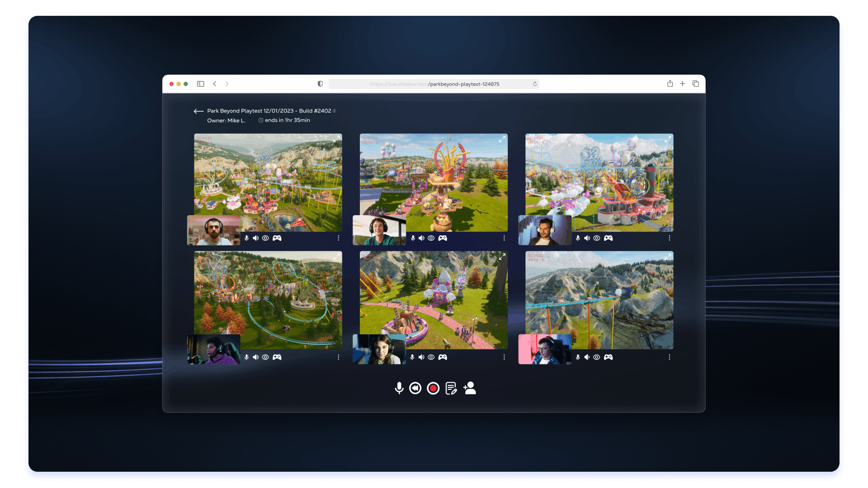Open the three-dot menu of autumn forest coaster stream
This screenshot has width=868, height=488.
tap(339, 357)
